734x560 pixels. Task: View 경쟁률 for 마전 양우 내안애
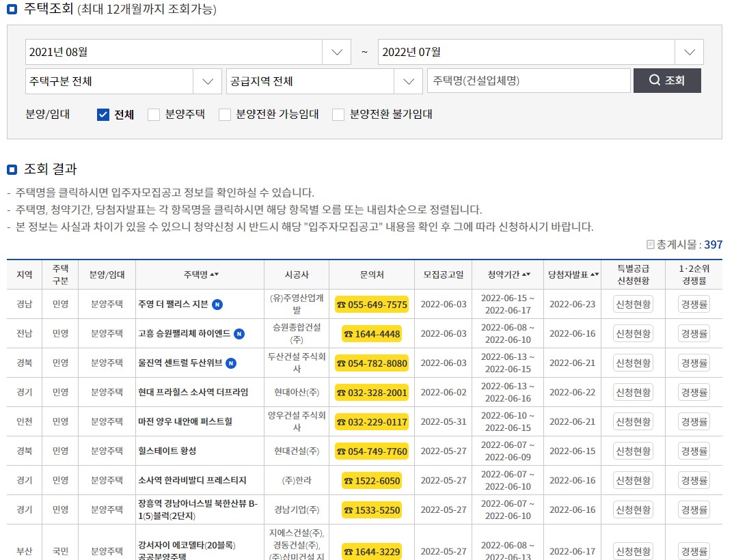(694, 422)
